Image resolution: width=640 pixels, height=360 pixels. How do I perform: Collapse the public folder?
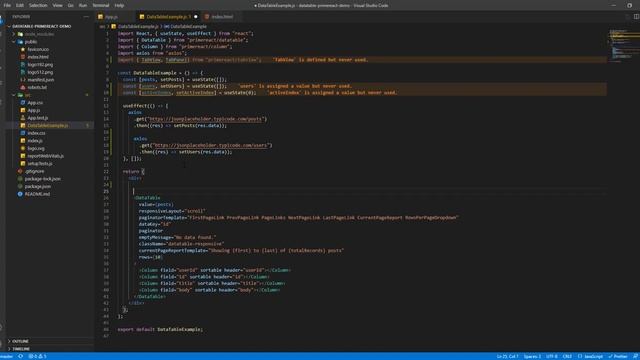31,42
